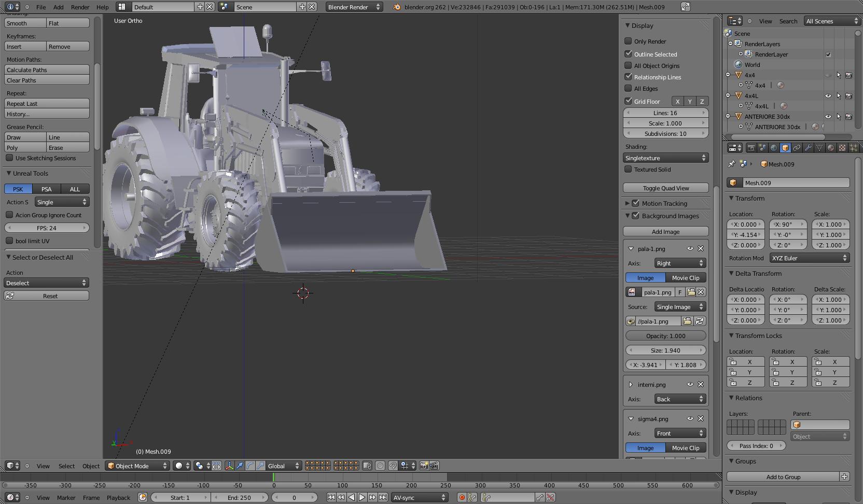863x504 pixels.
Task: Select the Object properties tab (orange cube)
Action: tap(785, 148)
